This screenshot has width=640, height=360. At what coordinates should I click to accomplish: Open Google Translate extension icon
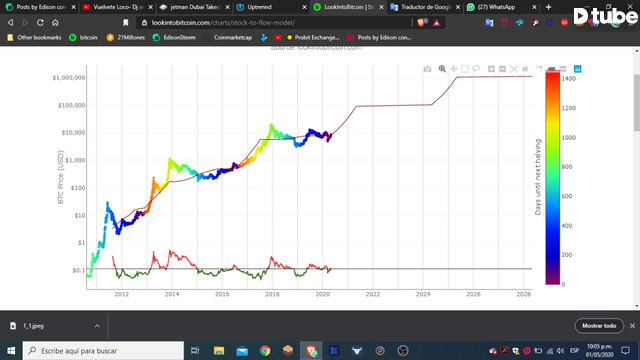point(489,22)
